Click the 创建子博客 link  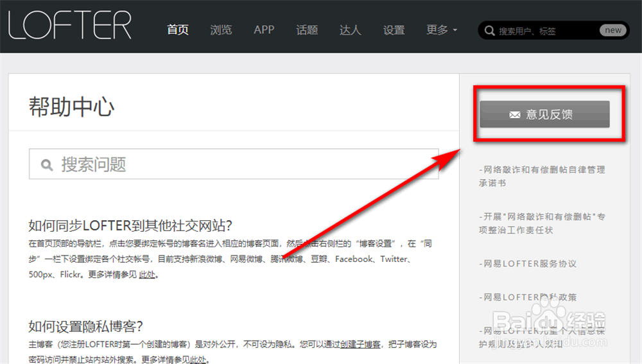coord(360,344)
